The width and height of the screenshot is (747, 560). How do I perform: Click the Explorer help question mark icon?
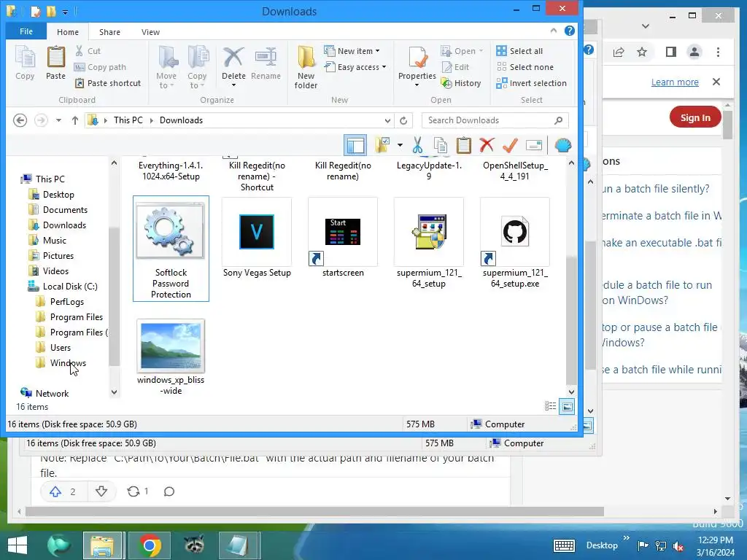click(569, 31)
